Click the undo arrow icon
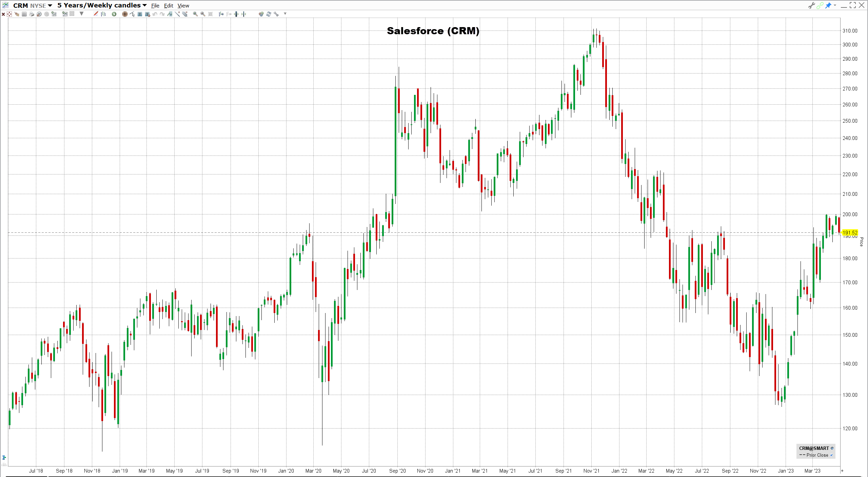 coord(155,14)
